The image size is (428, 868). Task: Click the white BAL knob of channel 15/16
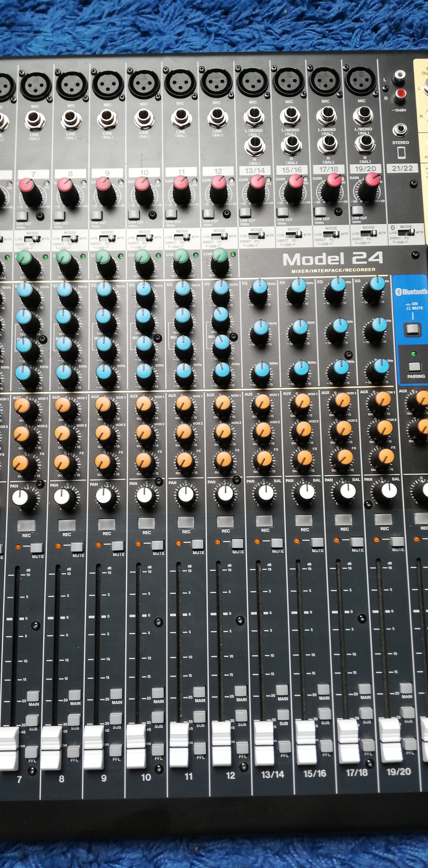(306, 492)
